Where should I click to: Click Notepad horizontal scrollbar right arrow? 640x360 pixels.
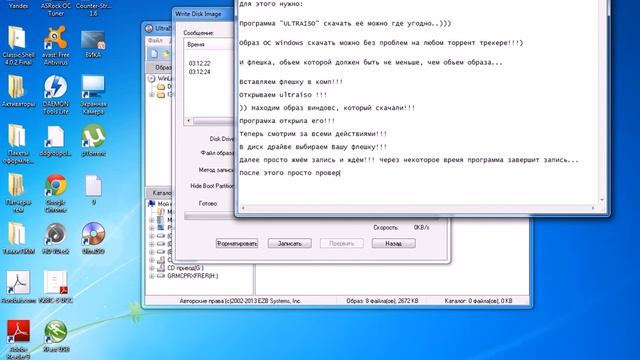593,208
